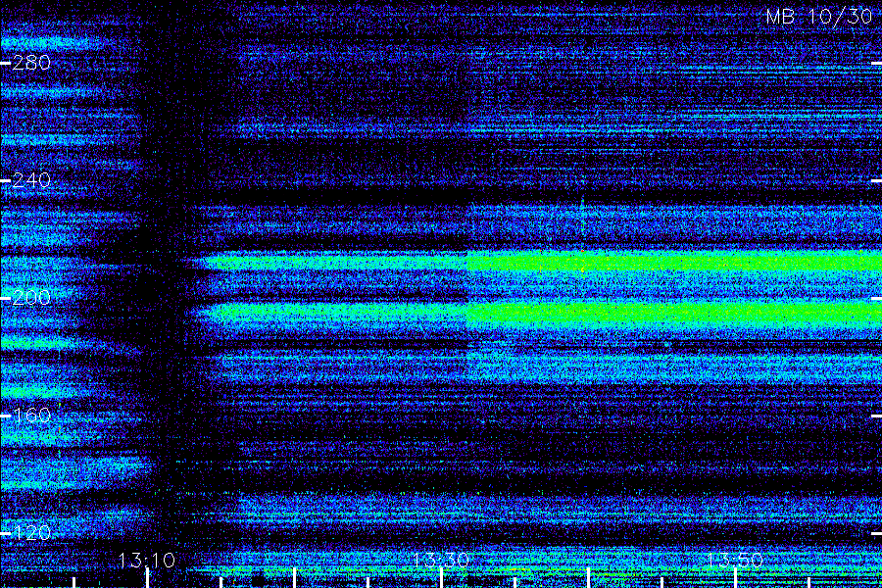This screenshot has width=882, height=588.
Task: Click the 200 frequency axis label
Action: [x=31, y=298]
